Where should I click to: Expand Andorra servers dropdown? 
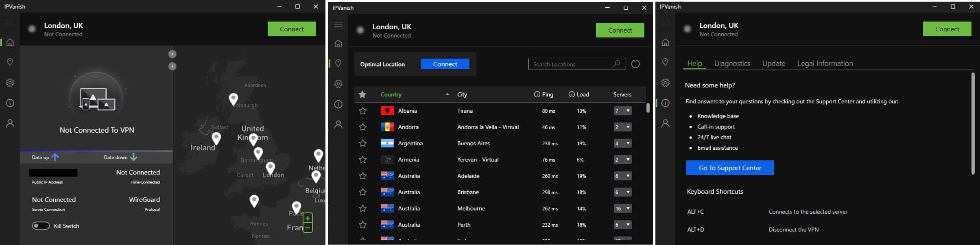tap(622, 127)
